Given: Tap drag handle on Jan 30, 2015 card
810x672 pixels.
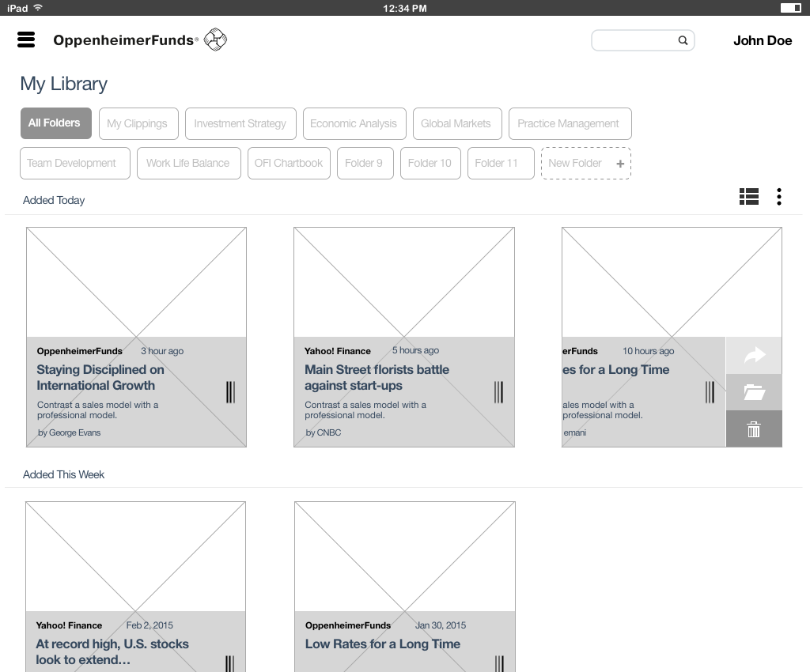Looking at the screenshot, I should [x=499, y=663].
